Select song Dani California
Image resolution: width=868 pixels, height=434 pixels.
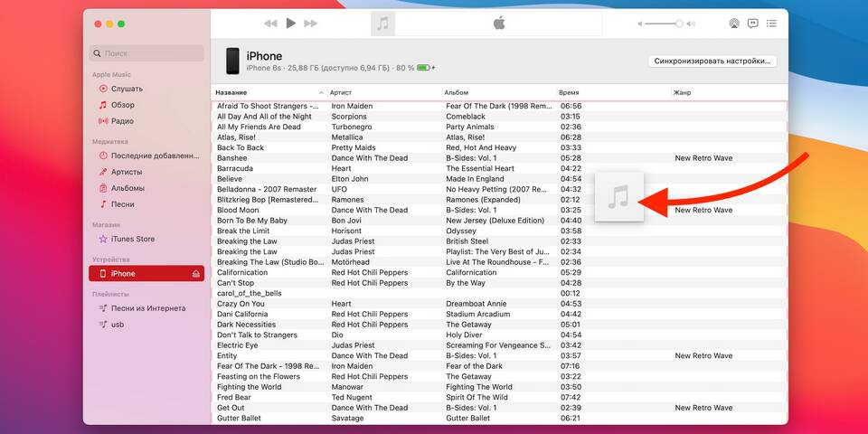click(242, 314)
